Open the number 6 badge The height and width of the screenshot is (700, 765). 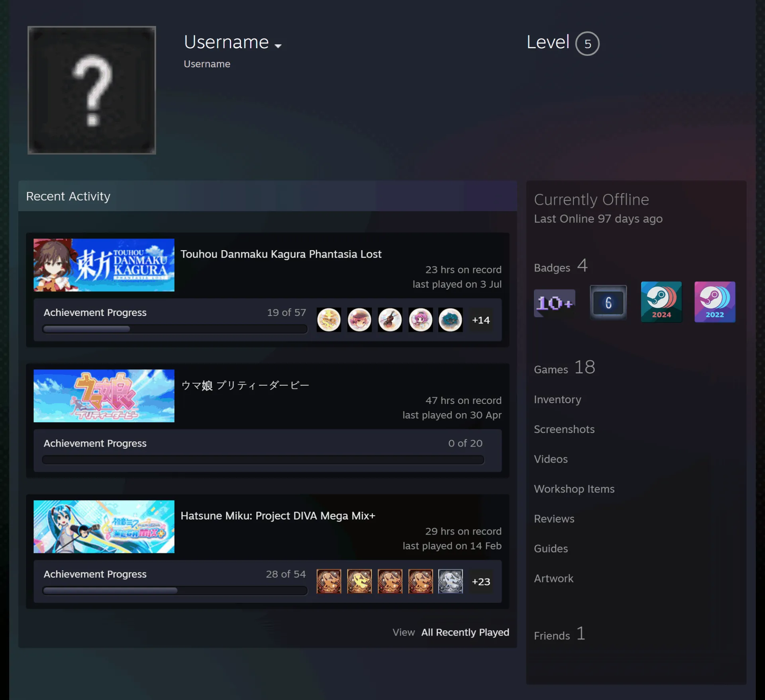click(608, 302)
